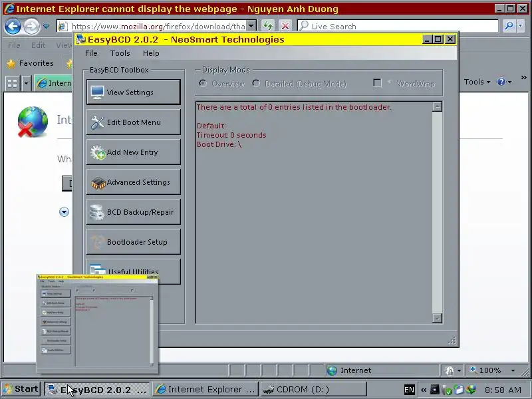
Task: Open EasyBCD Help menu
Action: pyautogui.click(x=151, y=53)
